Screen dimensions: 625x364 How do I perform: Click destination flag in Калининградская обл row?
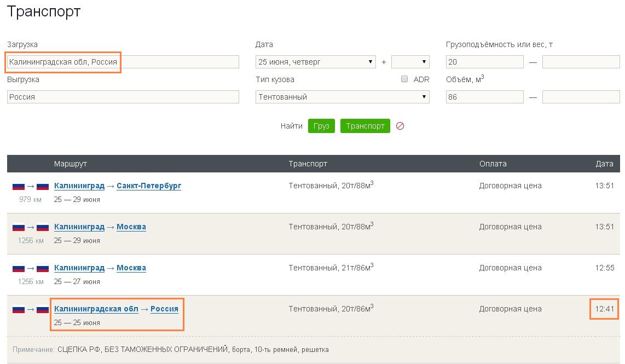[43, 309]
